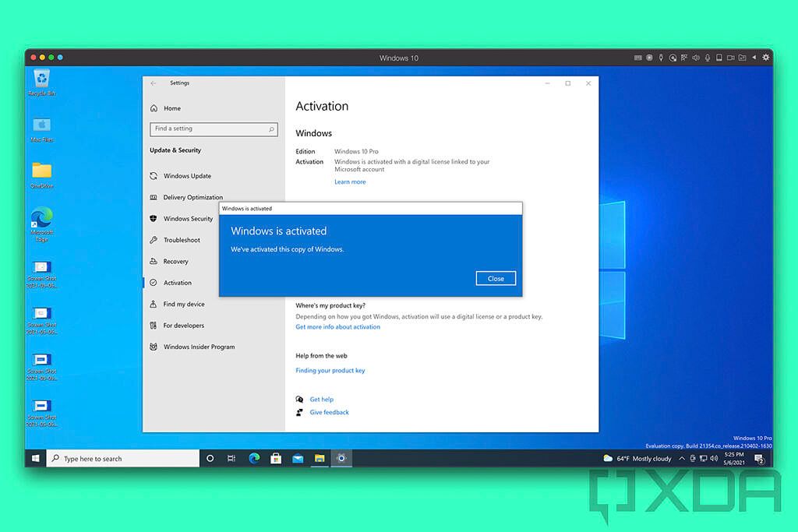Open the Recovery settings page
The height and width of the screenshot is (532, 798).
[177, 261]
